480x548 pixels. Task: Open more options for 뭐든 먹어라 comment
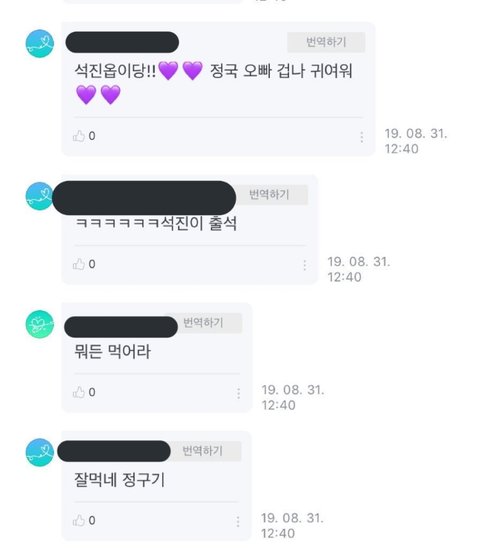(x=238, y=394)
